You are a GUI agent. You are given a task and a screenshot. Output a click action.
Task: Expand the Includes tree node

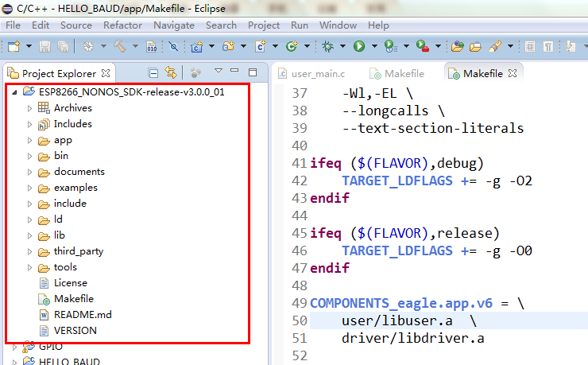pyautogui.click(x=29, y=124)
